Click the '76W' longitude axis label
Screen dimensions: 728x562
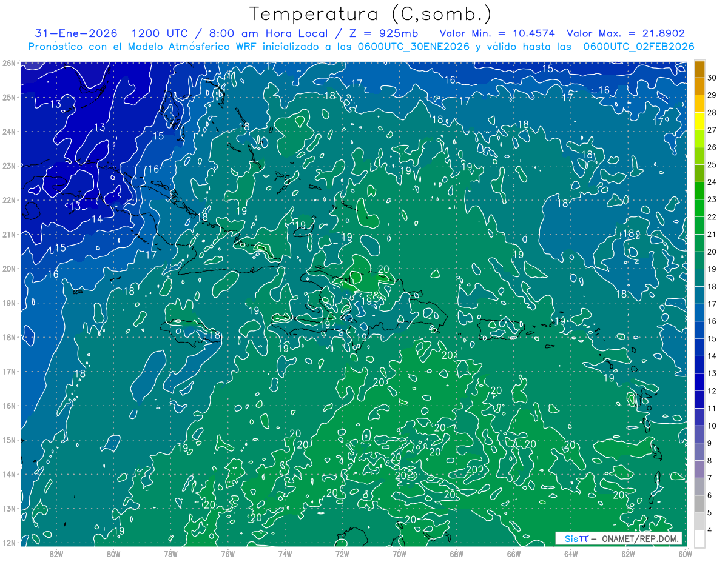(x=227, y=553)
